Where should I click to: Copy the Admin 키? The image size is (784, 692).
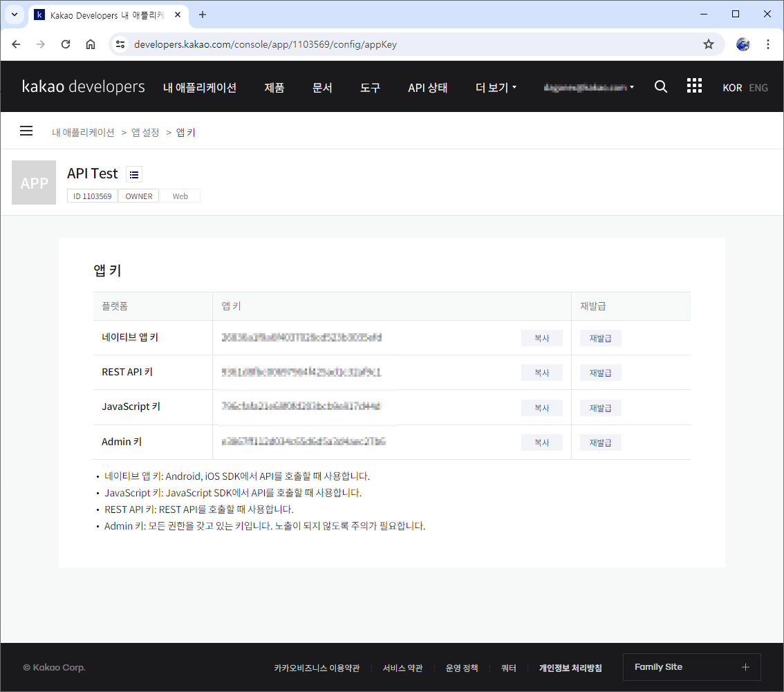click(542, 442)
